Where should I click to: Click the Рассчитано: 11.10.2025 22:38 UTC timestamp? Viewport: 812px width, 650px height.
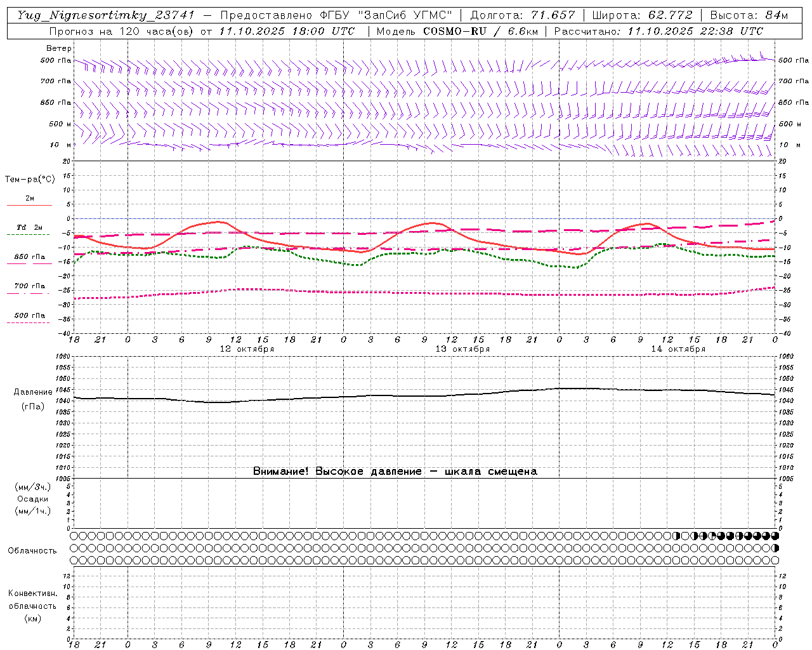pyautogui.click(x=658, y=31)
